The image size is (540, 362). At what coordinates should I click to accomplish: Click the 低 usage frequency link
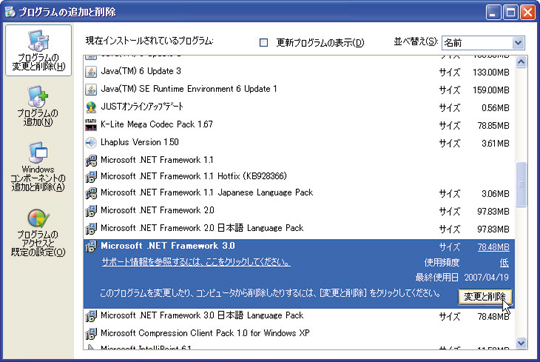click(x=504, y=263)
